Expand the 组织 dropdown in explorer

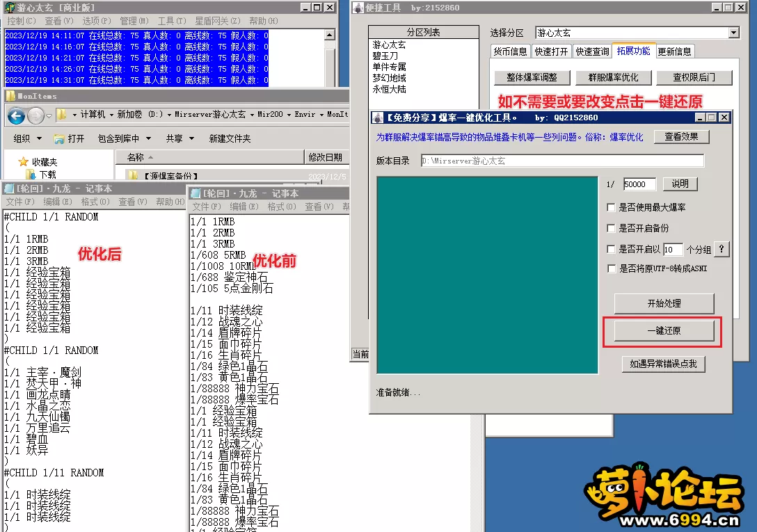pyautogui.click(x=40, y=138)
